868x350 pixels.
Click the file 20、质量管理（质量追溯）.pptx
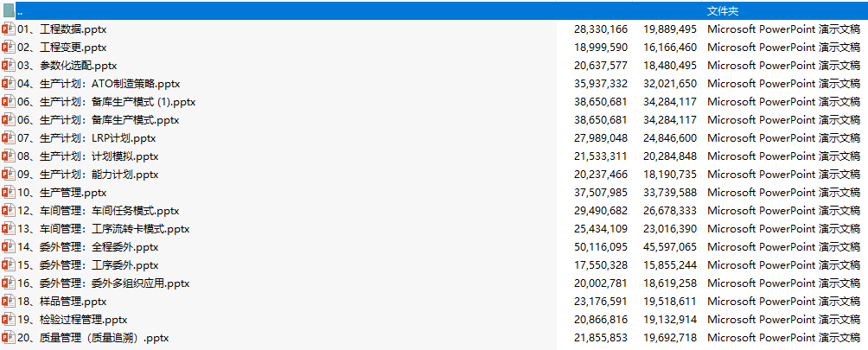[93, 338]
